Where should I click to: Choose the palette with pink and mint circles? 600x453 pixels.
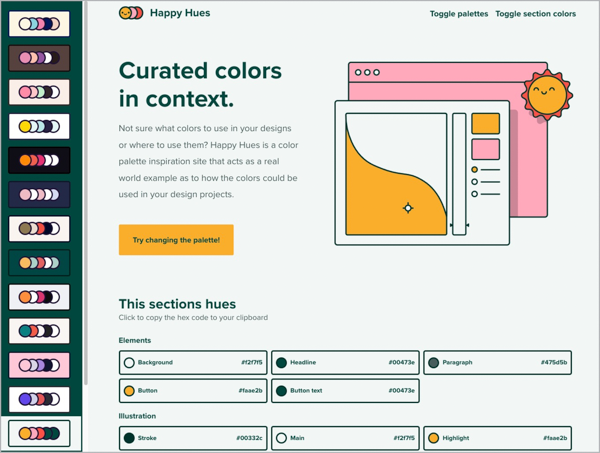pos(39,92)
